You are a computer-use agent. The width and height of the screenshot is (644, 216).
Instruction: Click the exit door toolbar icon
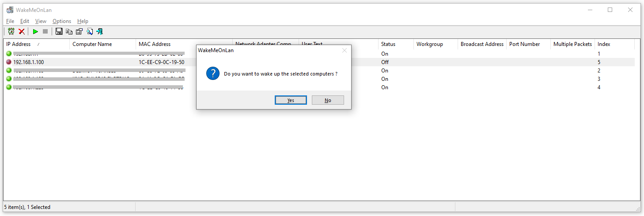(100, 31)
